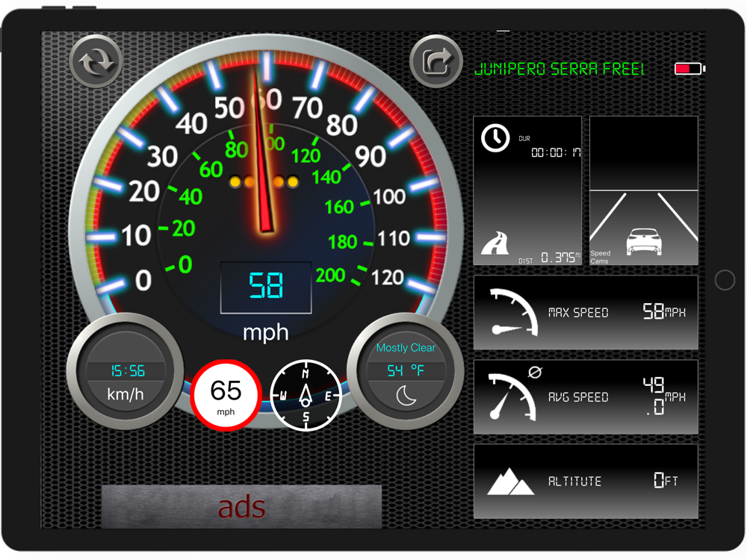Image resolution: width=747 pixels, height=560 pixels.
Task: Open the AVG SPEED panel
Action: tap(586, 397)
